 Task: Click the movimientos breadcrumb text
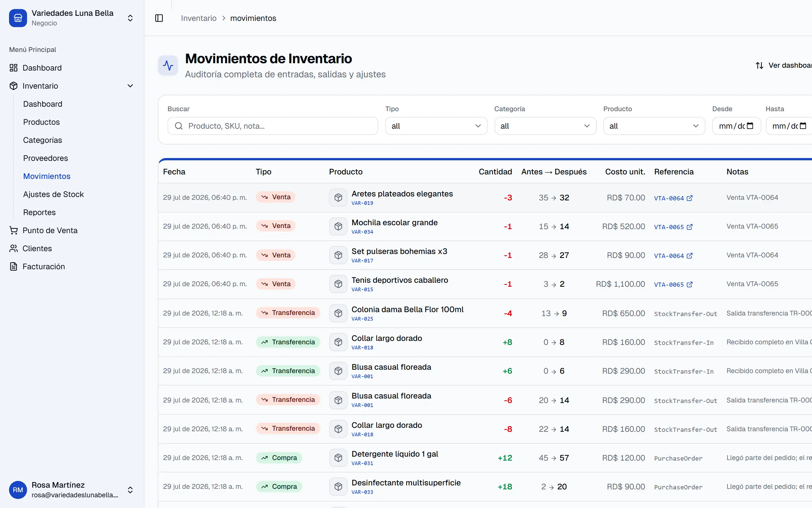[x=253, y=18]
